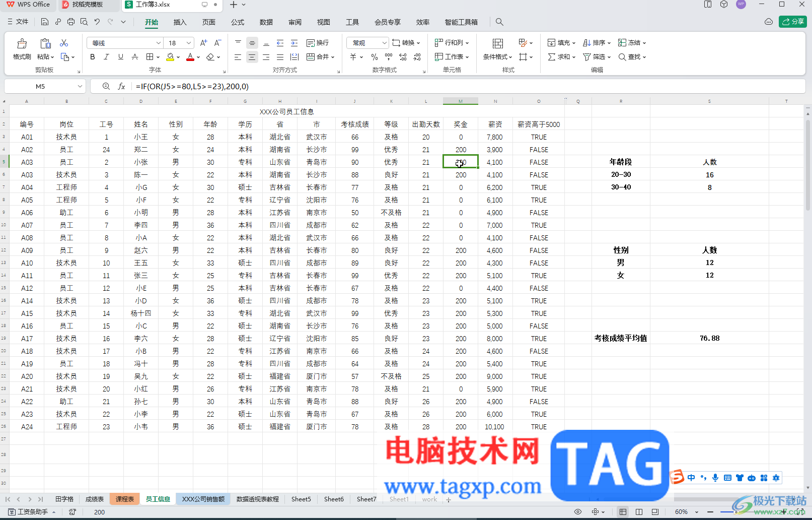812x520 pixels.
Task: Click the fx insert function icon
Action: (x=121, y=87)
